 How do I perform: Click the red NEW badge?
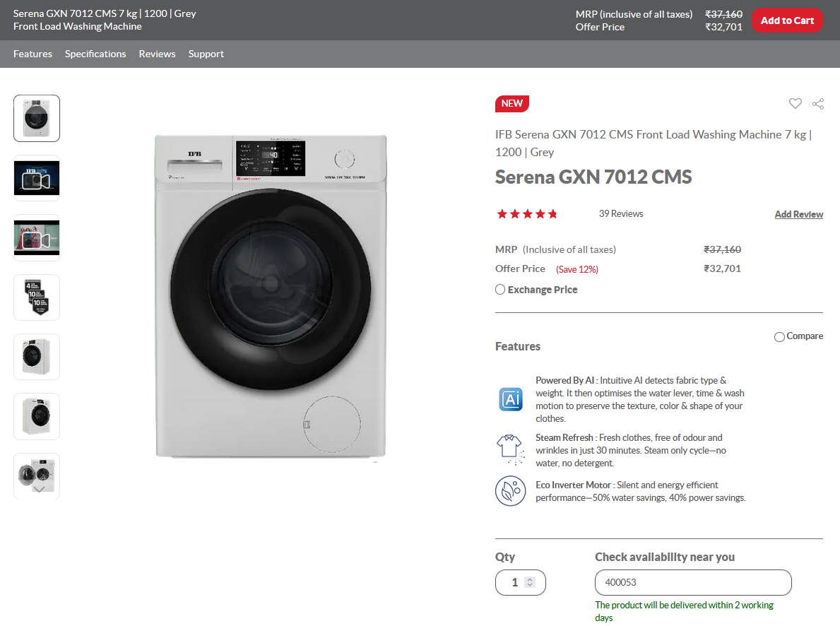click(512, 103)
